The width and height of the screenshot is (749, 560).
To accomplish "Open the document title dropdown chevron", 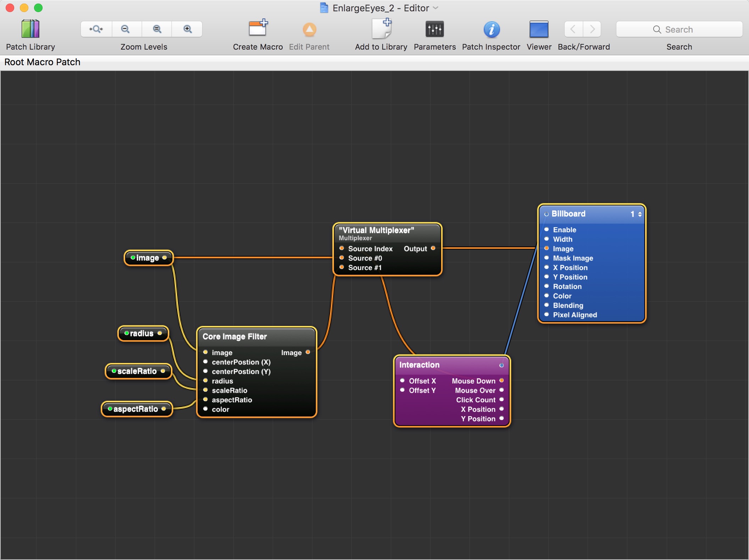I will [436, 8].
